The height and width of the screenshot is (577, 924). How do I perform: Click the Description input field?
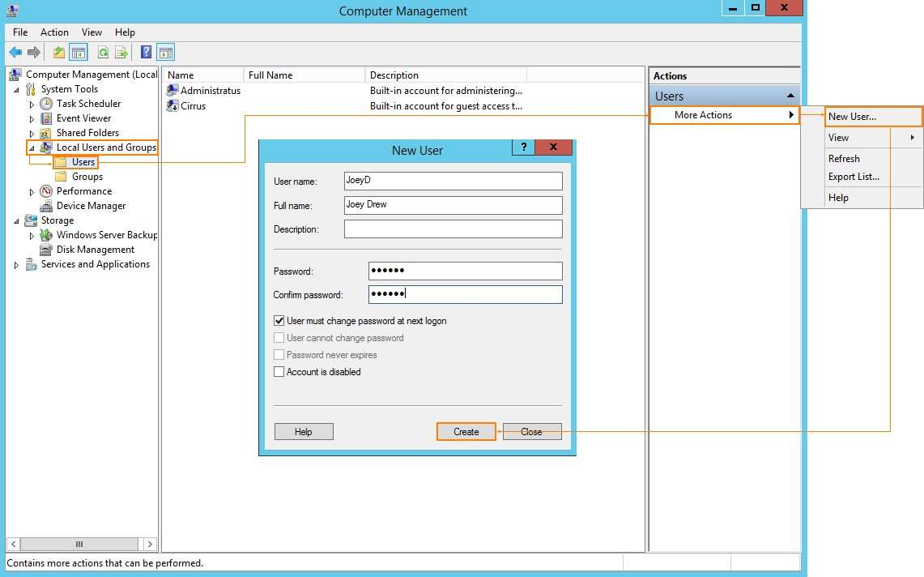click(453, 229)
